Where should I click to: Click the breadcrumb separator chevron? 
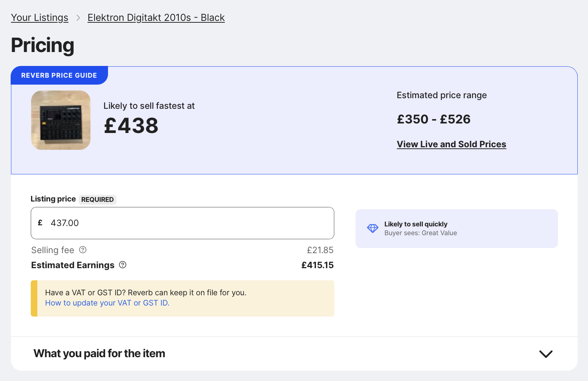[x=78, y=18]
